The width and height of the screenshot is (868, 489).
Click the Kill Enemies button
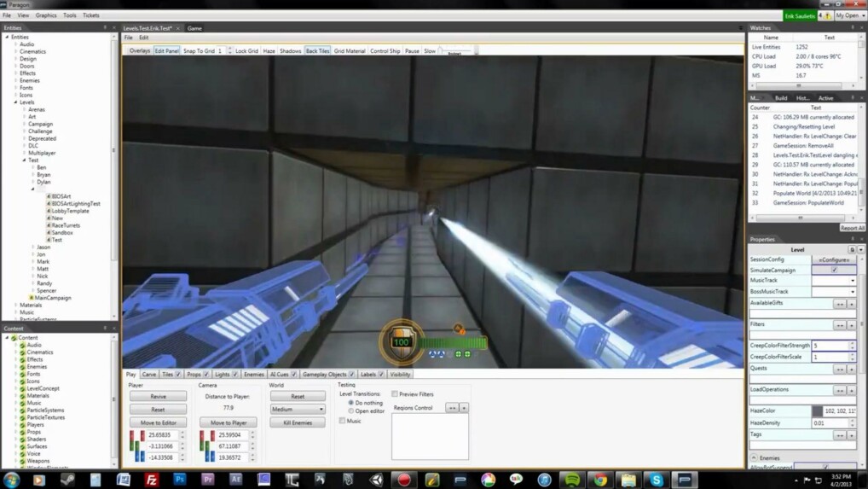coord(297,422)
